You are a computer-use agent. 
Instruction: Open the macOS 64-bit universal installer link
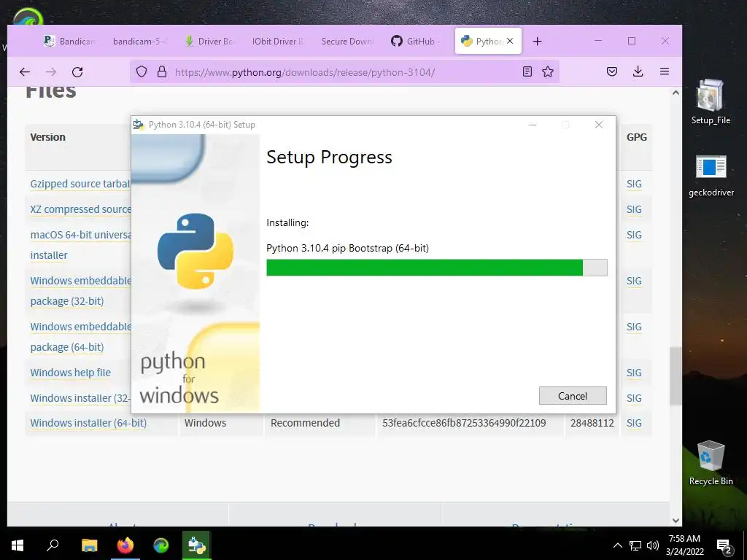tap(80, 245)
